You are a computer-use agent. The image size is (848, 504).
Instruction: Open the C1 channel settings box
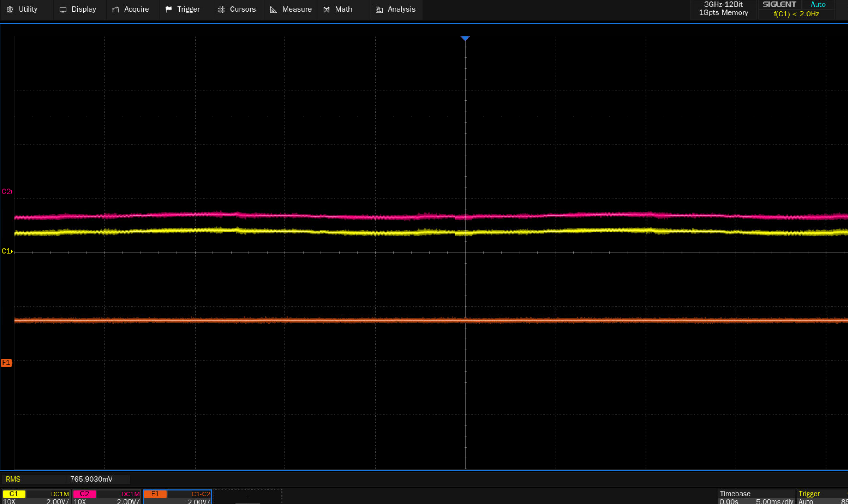36,497
